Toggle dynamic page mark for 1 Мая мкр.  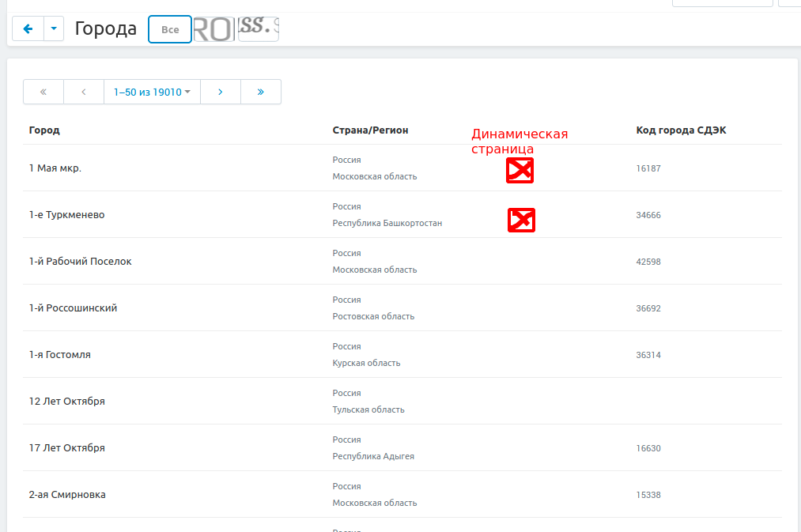pyautogui.click(x=520, y=170)
